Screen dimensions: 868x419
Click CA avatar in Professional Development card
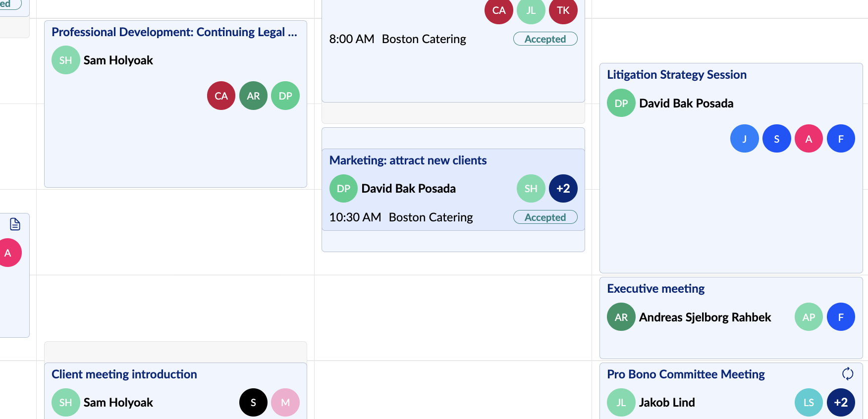pyautogui.click(x=221, y=96)
